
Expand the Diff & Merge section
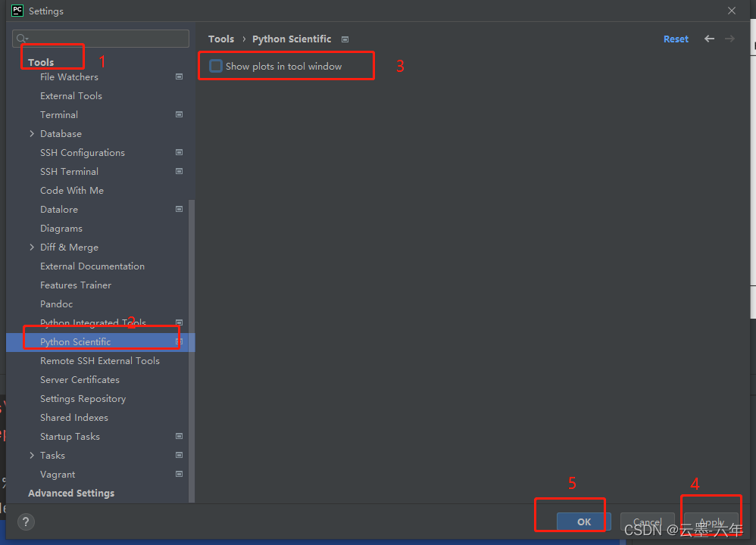tap(32, 247)
